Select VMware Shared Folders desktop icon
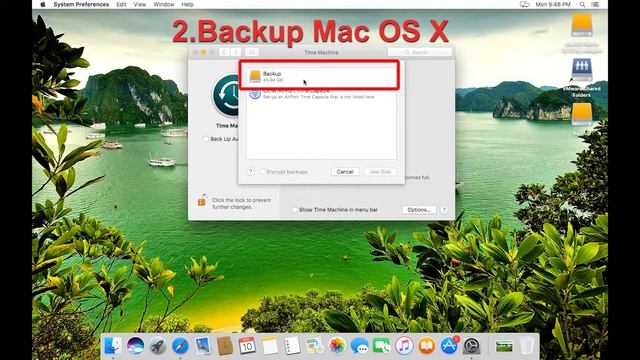This screenshot has height=360, width=640. pos(582,78)
